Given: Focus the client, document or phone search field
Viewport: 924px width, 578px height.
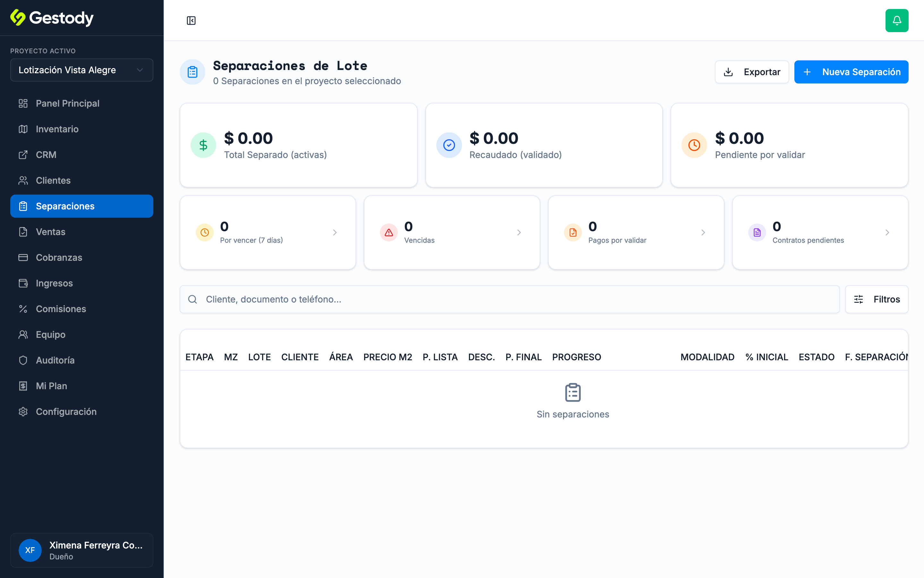Looking at the screenshot, I should [509, 299].
